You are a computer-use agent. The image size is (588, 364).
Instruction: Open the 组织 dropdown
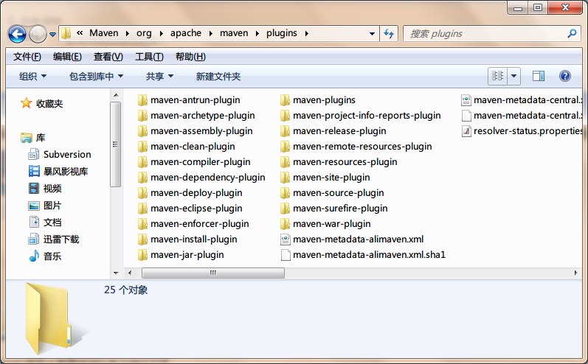point(32,77)
